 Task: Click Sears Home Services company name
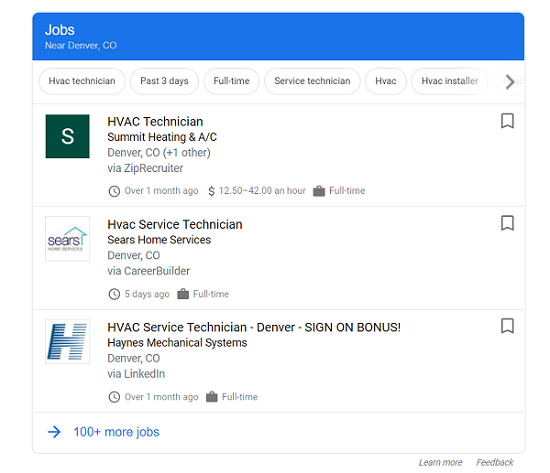point(159,240)
